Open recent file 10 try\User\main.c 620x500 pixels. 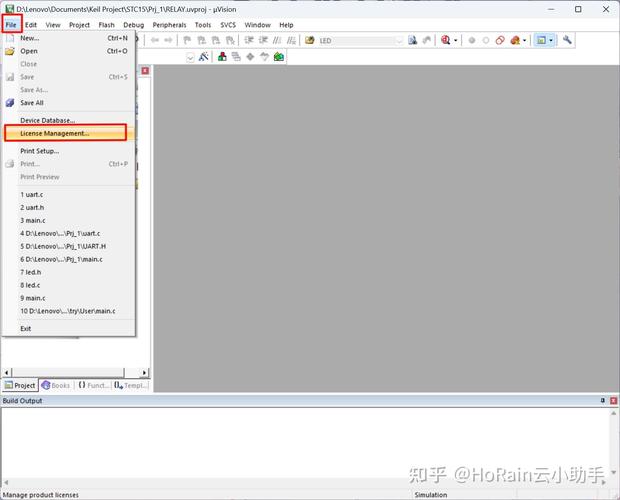[x=69, y=311]
